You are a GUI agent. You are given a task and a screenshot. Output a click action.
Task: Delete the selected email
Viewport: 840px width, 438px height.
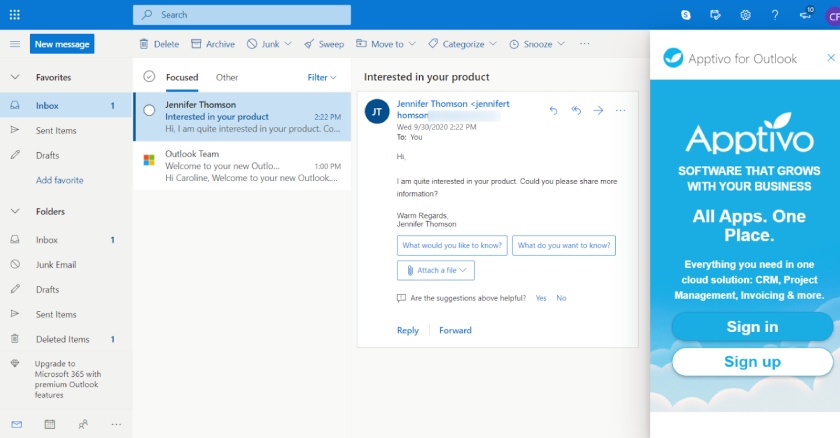coord(159,44)
